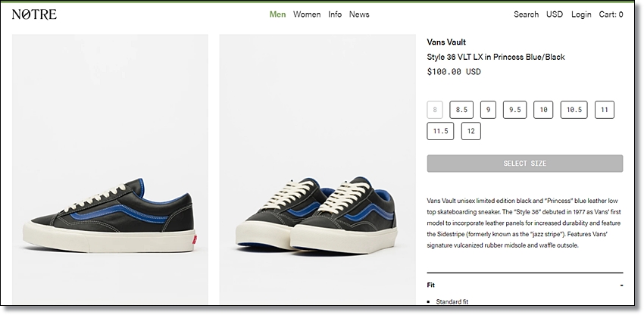Choose size 11.5
The image size is (644, 315).
[440, 131]
